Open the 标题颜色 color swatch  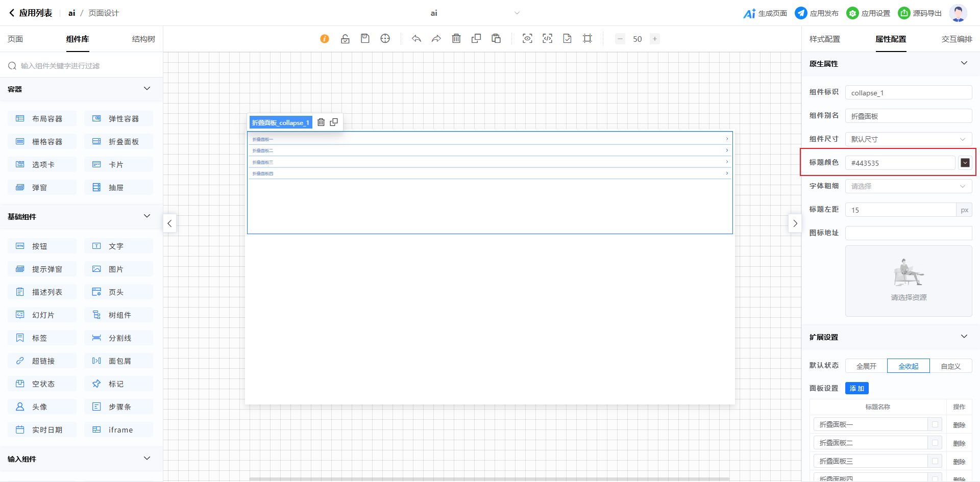(965, 163)
